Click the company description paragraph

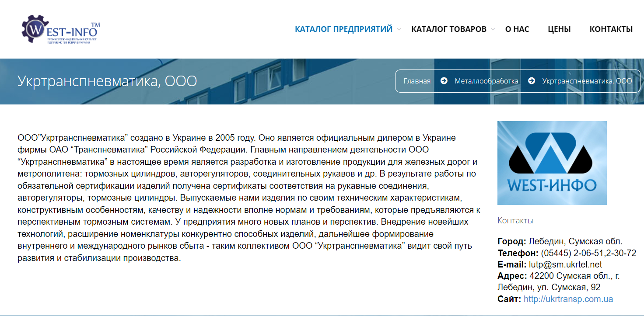click(249, 198)
